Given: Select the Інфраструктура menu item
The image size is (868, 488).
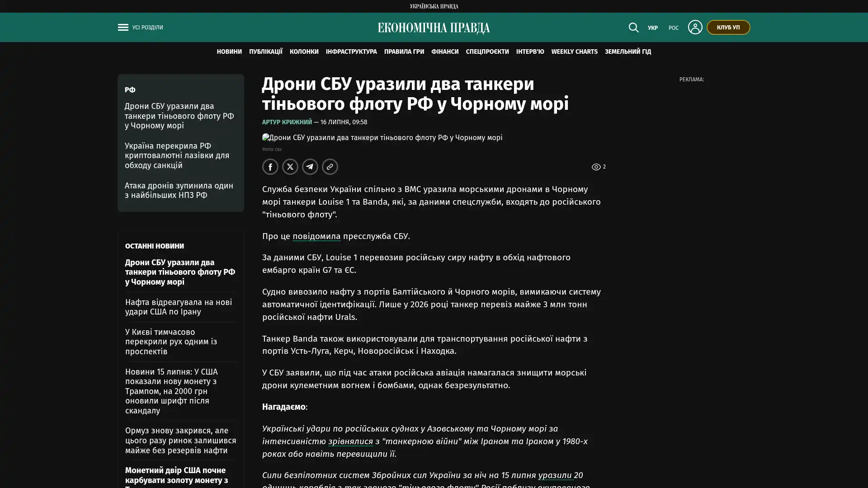Looking at the screenshot, I should 351,52.
